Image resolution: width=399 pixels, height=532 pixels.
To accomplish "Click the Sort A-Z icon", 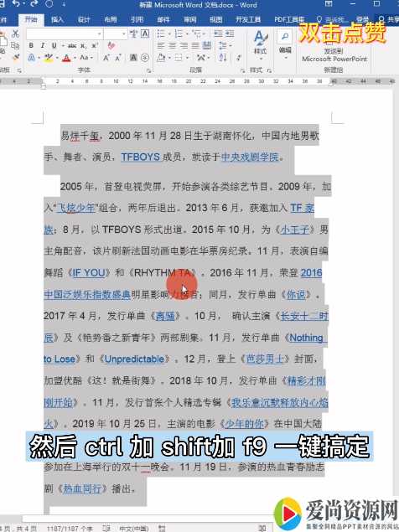I will tap(222, 58).
